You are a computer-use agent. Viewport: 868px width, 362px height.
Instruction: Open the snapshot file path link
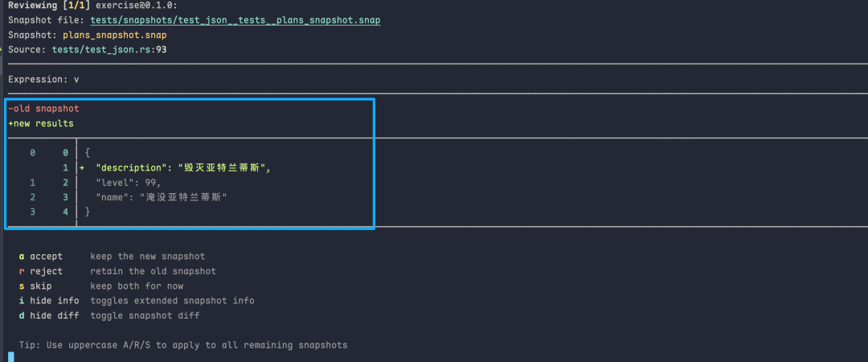pyautogui.click(x=235, y=20)
